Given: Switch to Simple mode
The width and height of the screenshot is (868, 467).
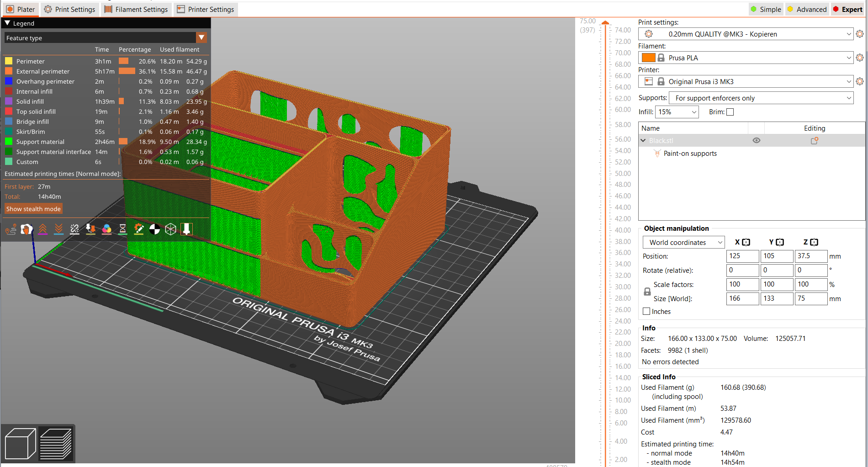Looking at the screenshot, I should coord(766,9).
